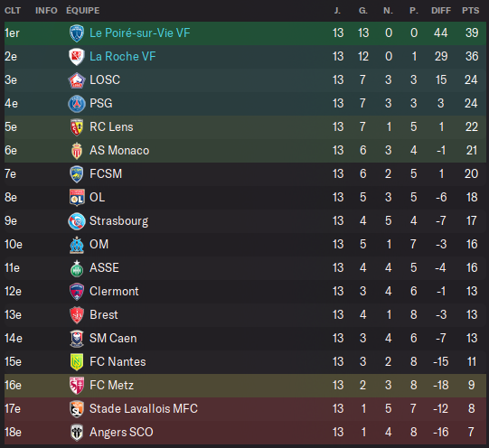The height and width of the screenshot is (448, 489).
Task: Open the La Roche VF team link
Action: tap(123, 56)
